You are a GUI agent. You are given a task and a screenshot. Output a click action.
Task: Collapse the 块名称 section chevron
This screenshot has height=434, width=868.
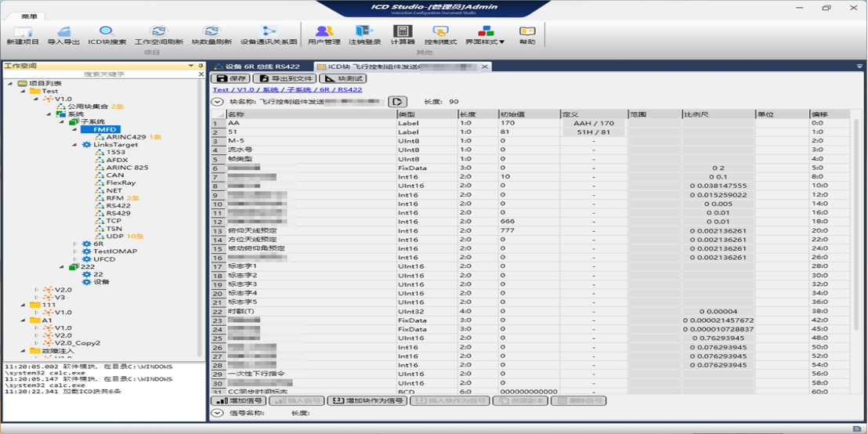point(218,102)
